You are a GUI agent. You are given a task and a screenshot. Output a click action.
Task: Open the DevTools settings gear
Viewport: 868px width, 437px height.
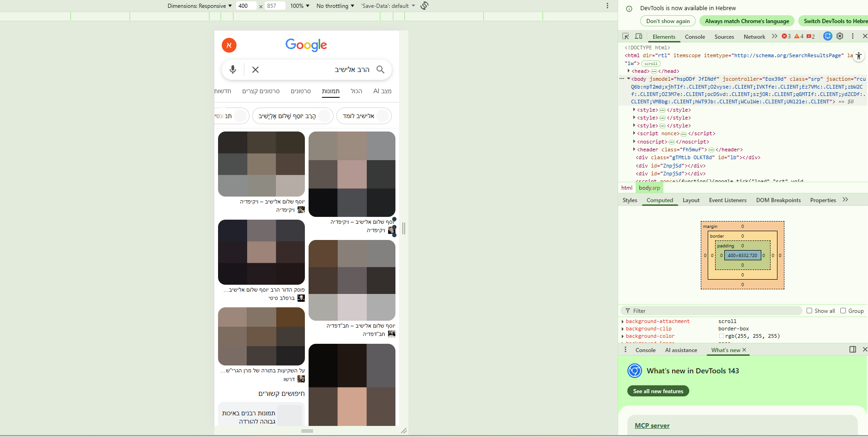(840, 36)
